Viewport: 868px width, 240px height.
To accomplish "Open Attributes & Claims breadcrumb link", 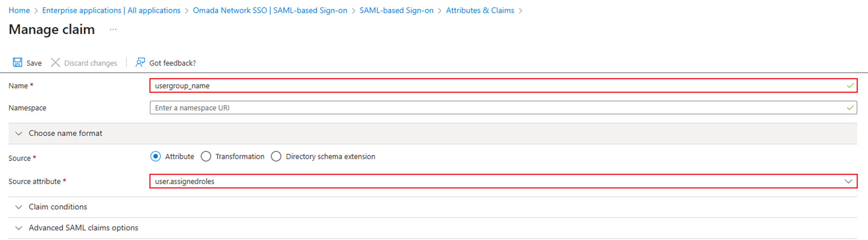I will [480, 10].
